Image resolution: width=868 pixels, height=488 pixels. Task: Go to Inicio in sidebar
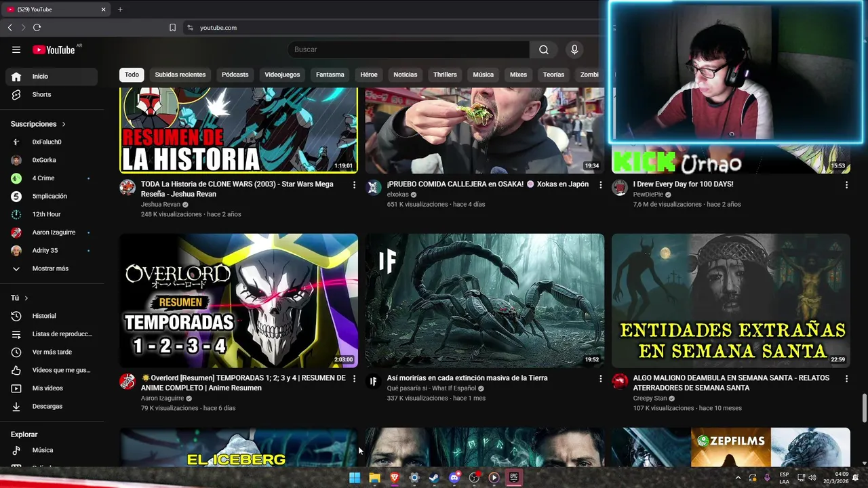[x=52, y=77]
